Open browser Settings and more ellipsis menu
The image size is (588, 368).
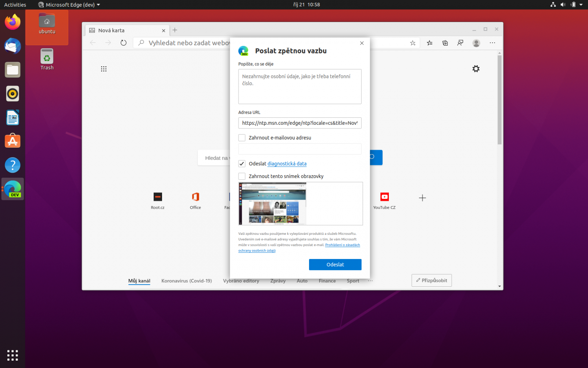(x=492, y=43)
